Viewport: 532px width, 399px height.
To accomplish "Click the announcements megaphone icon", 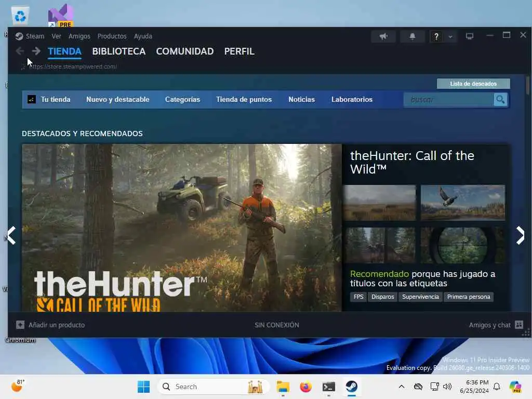I will 383,36.
